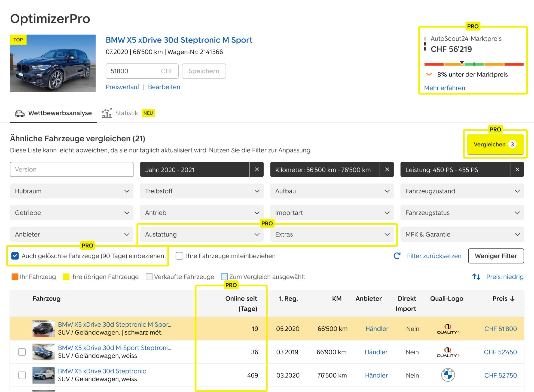Open thumbnail of the 76'500 km BMW row

tap(43, 375)
